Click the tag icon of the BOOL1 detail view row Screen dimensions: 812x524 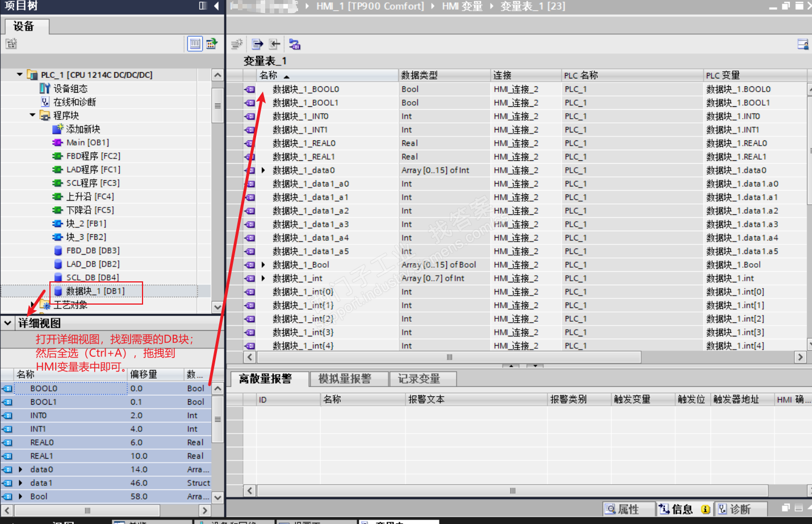(x=7, y=402)
